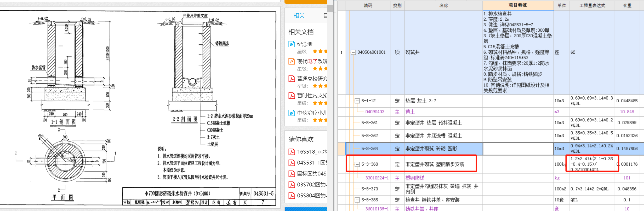The height and width of the screenshot is (211, 644).
Task: Click the 含量 value 0.048356
Action: coord(627,189)
